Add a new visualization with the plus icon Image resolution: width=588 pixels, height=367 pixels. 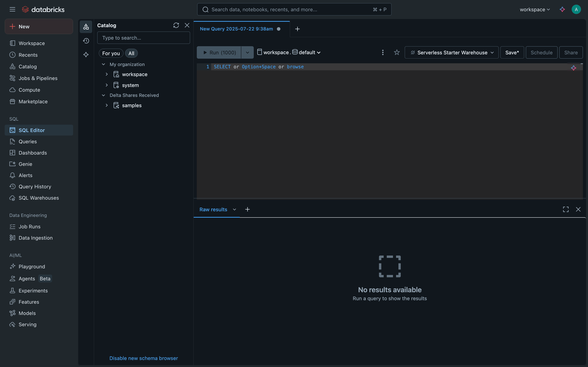point(247,209)
